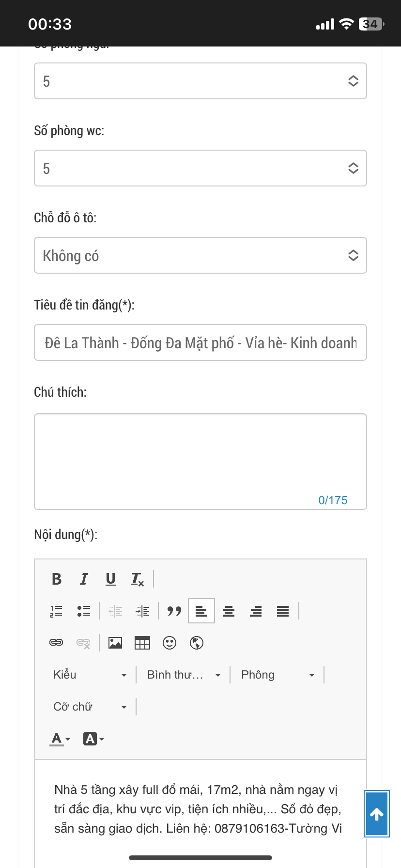The height and width of the screenshot is (868, 401).
Task: Click the Số phòng wc label
Action: coord(69,131)
